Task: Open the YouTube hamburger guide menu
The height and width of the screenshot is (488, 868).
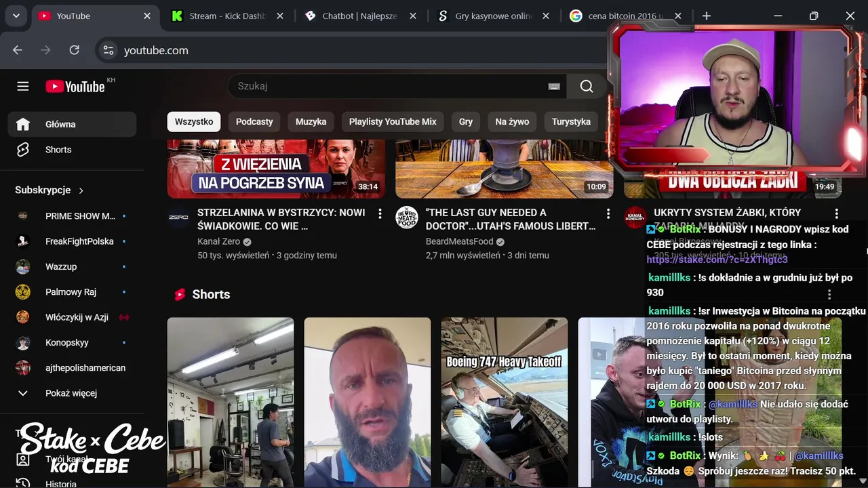Action: click(23, 86)
